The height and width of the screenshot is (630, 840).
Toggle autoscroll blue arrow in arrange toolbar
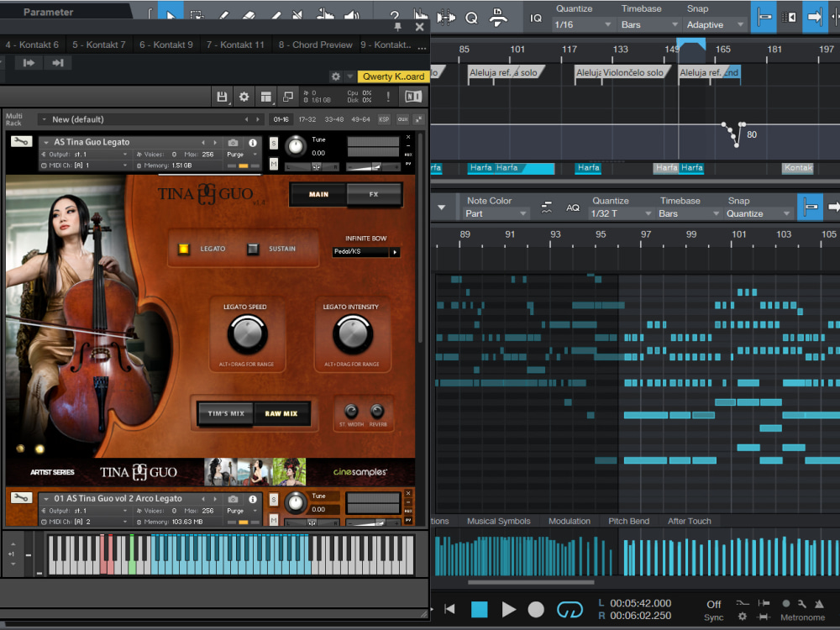(x=815, y=17)
